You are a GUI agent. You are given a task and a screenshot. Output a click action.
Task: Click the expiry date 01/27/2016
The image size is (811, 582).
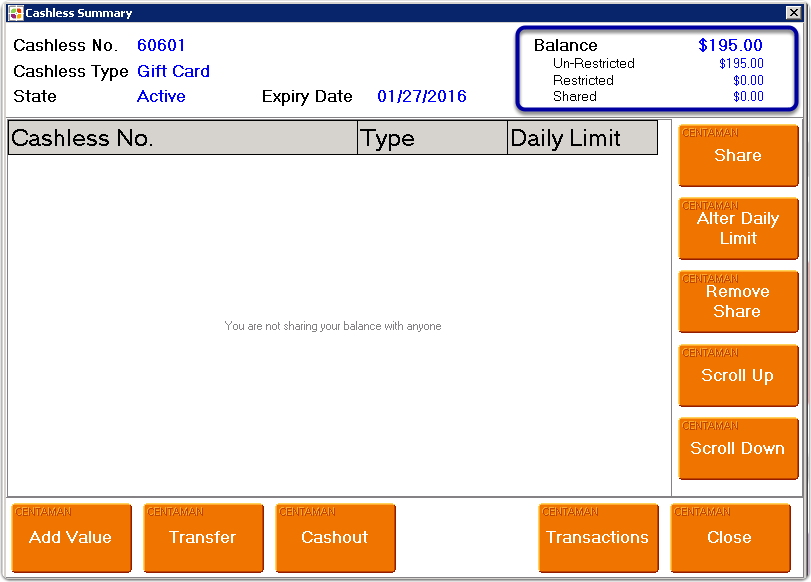(421, 97)
